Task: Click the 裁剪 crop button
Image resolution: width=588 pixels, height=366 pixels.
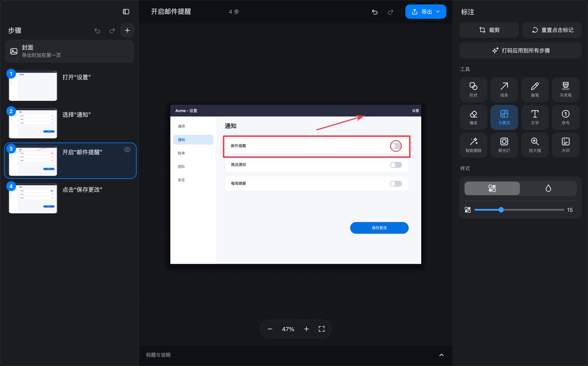Action: 489,30
